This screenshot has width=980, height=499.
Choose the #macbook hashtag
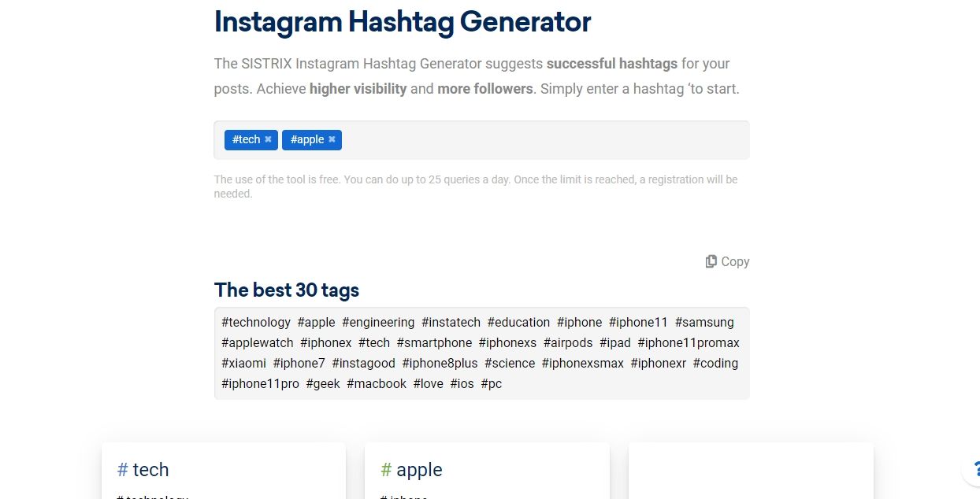pyautogui.click(x=377, y=383)
